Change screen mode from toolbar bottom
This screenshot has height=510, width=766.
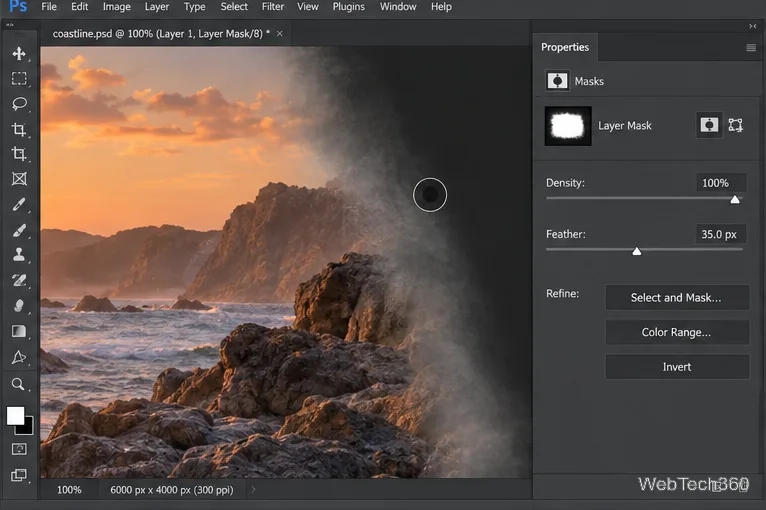[x=19, y=475]
